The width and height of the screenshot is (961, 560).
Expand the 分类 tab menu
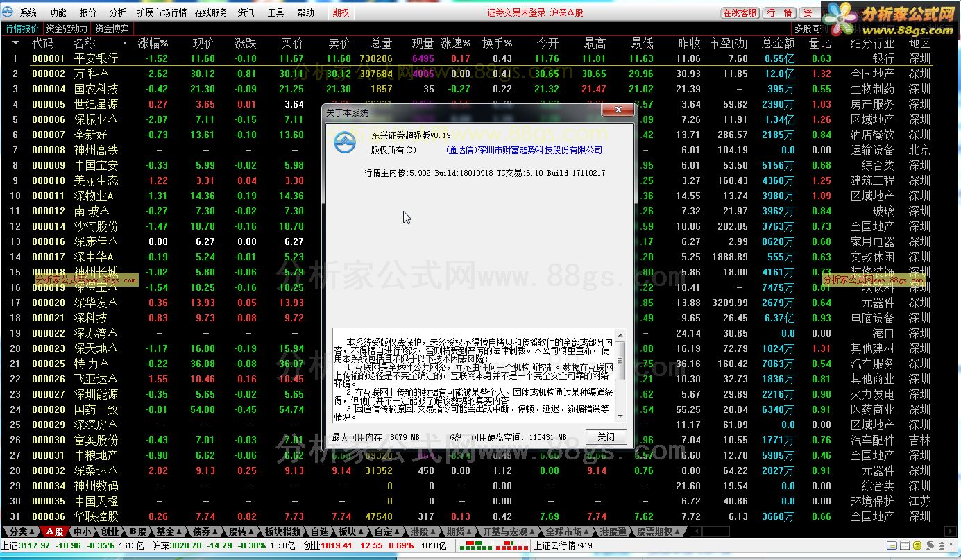click(x=33, y=532)
